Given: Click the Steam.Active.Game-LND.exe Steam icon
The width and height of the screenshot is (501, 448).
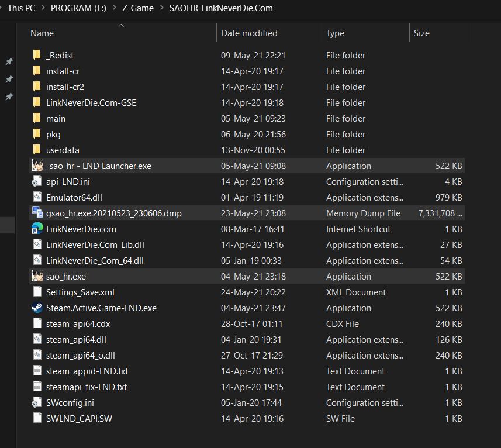Looking at the screenshot, I should (37, 308).
